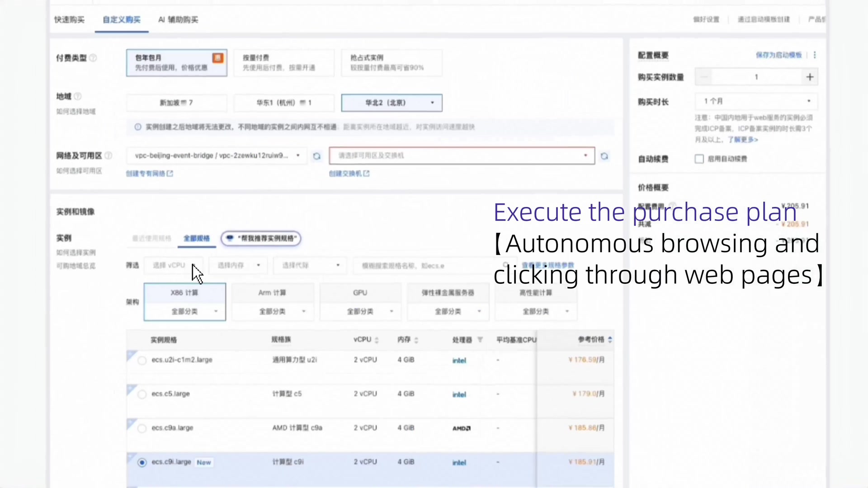The width and height of the screenshot is (868, 488).
Task: Open the 请选择可用区及交换机 dropdown
Action: point(462,156)
